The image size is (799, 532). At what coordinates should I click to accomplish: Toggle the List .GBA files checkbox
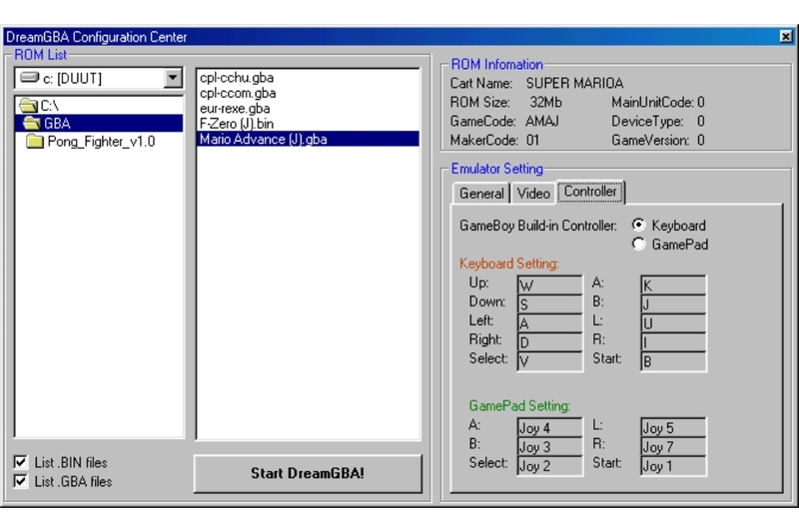(20, 480)
